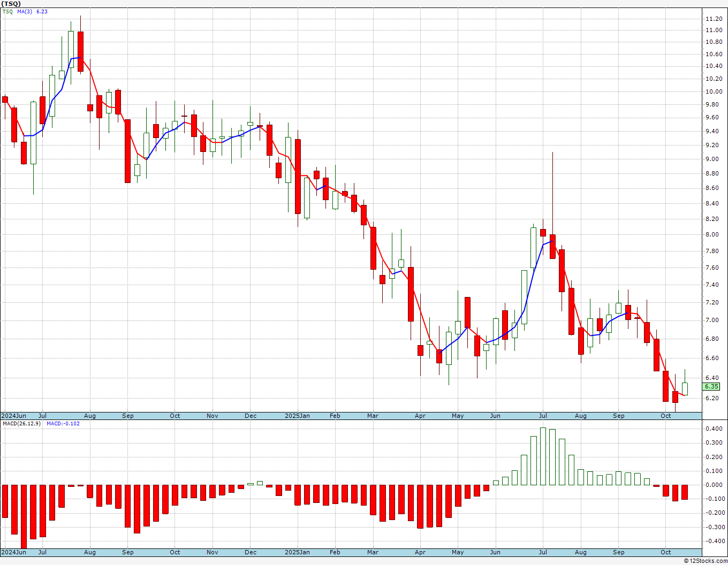
Task: Click the Apr label on price timeline
Action: (x=420, y=416)
